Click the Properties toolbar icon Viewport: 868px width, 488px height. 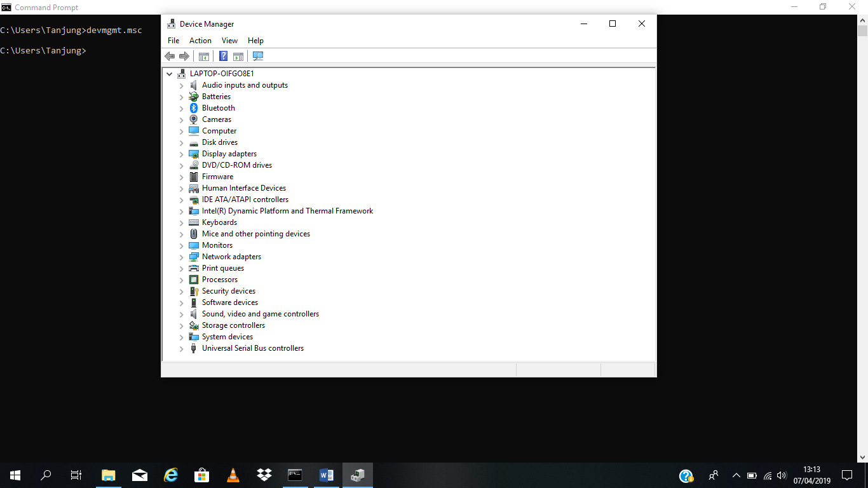(x=238, y=56)
